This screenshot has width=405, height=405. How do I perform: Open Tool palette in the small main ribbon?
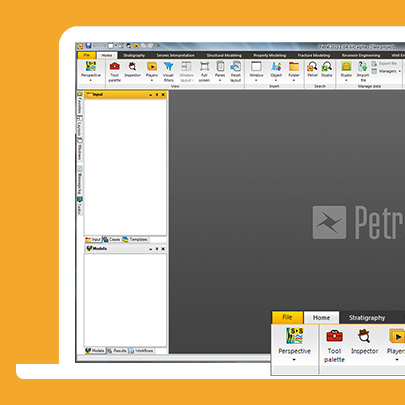[115, 71]
